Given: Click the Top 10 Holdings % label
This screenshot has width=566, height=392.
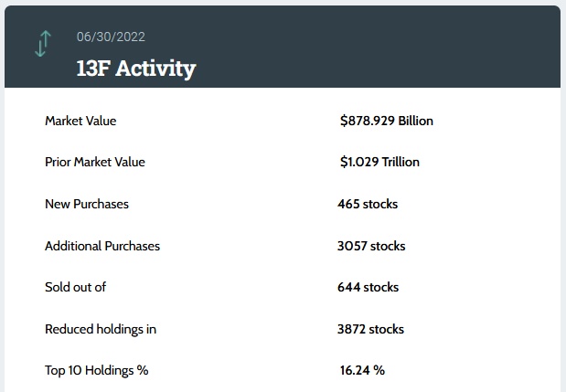Looking at the screenshot, I should (x=96, y=370).
